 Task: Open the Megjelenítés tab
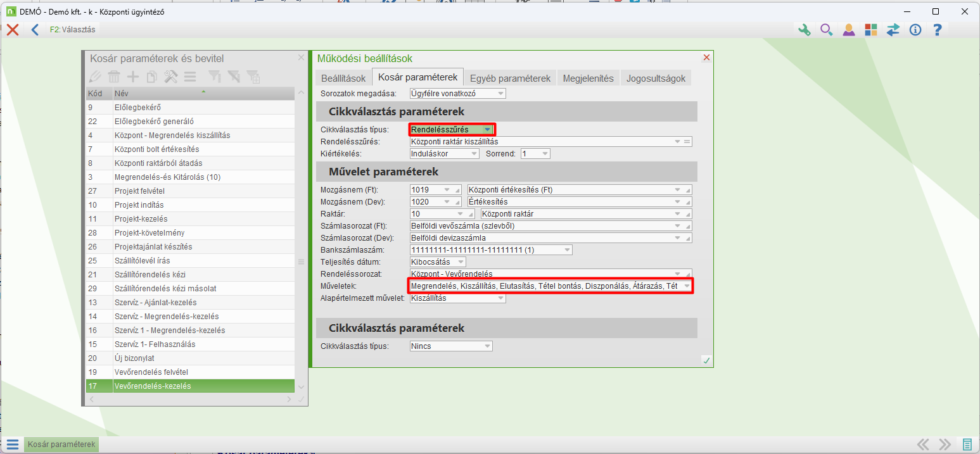coord(589,79)
